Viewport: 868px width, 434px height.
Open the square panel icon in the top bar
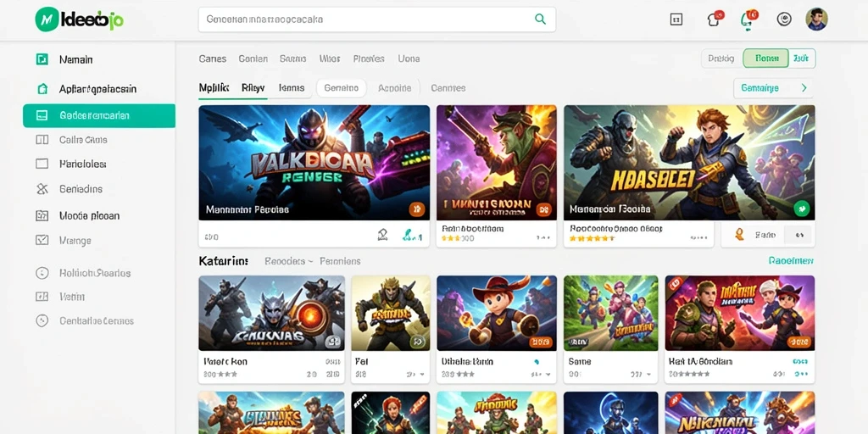point(676,20)
